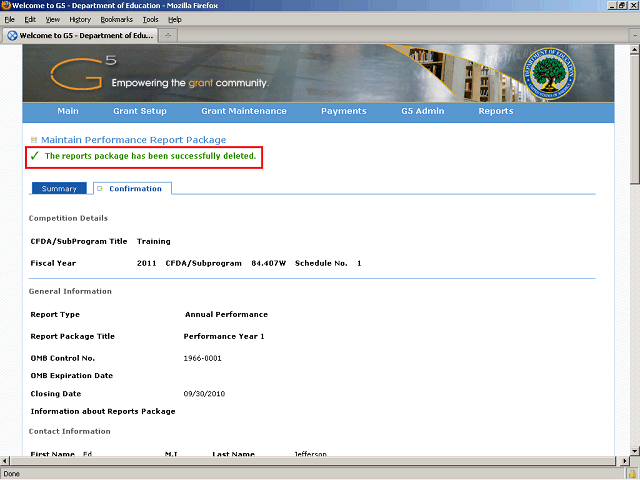Open G5 Admin navigation item
The width and height of the screenshot is (640, 480).
pos(422,111)
